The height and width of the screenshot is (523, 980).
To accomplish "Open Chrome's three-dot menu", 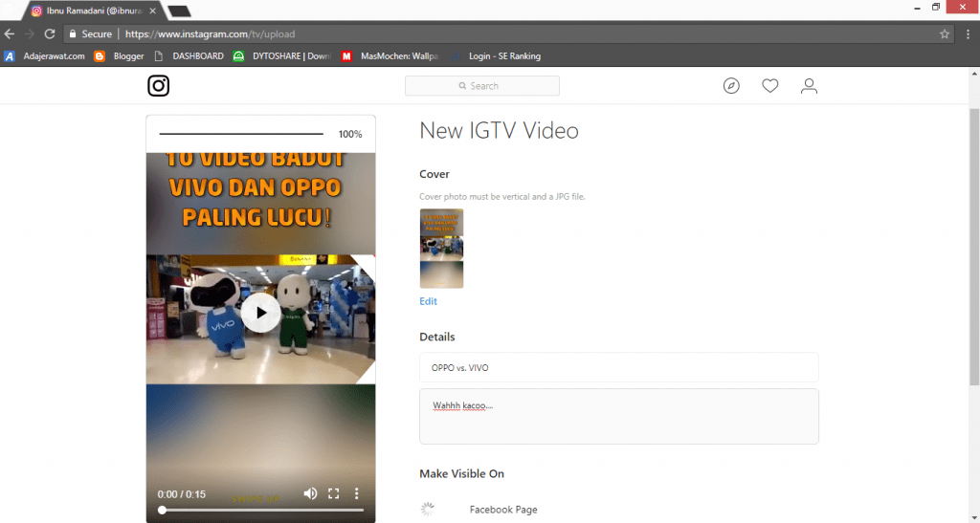I will pos(969,33).
